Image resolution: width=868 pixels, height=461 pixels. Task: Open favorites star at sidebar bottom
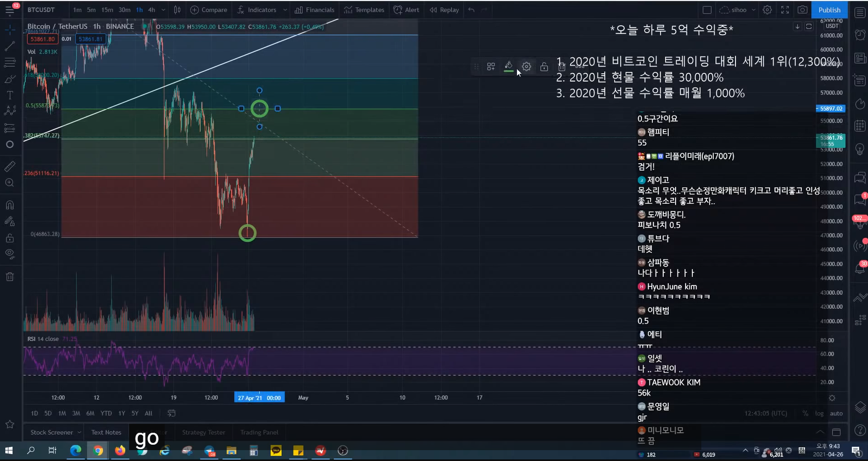[x=9, y=424]
